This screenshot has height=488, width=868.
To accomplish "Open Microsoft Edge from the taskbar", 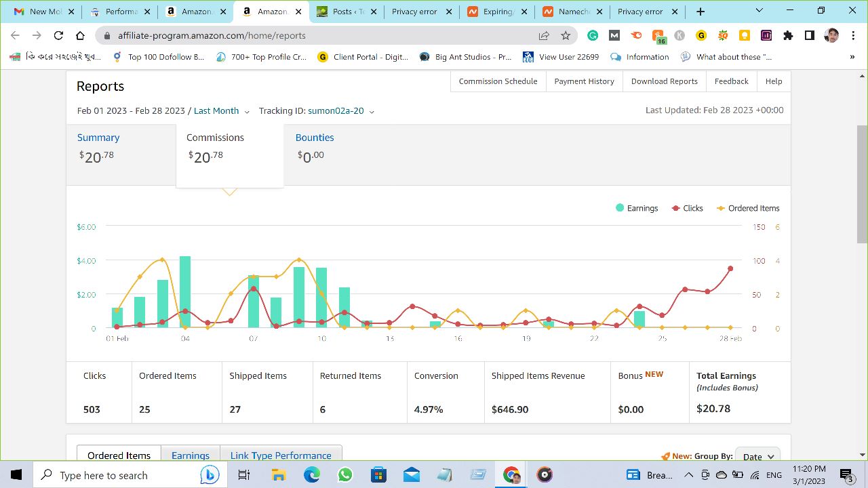I will [311, 475].
